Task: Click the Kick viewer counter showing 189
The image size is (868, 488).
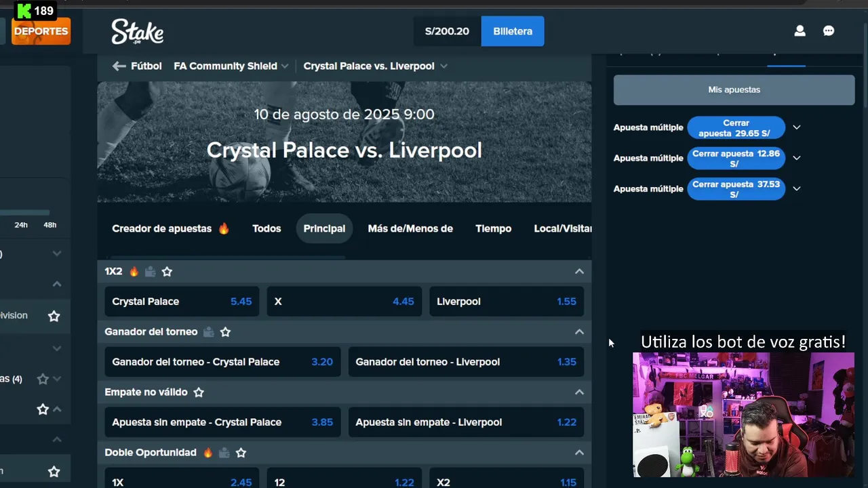Action: [x=35, y=11]
